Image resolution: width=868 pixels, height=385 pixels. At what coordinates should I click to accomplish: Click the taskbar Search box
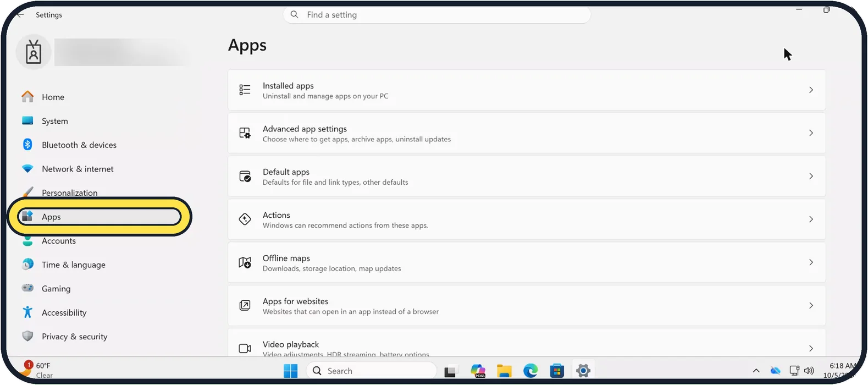pyautogui.click(x=372, y=371)
